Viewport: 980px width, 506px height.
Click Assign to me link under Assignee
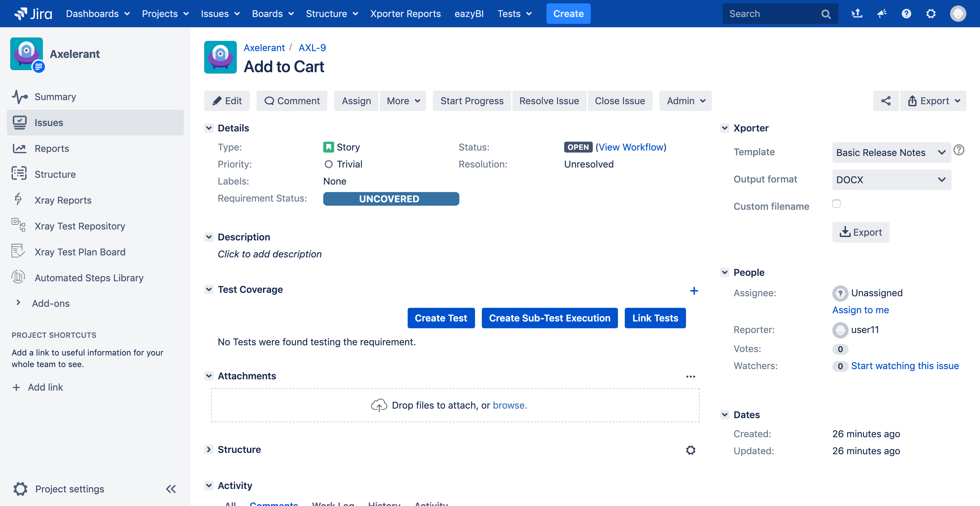[x=861, y=309]
